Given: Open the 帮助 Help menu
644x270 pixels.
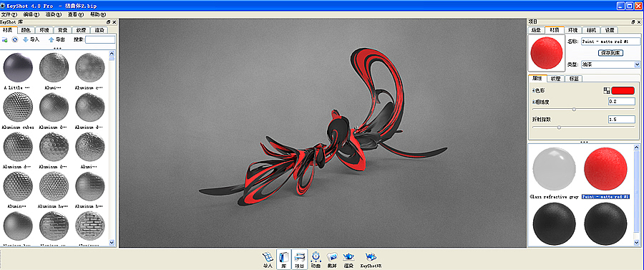Looking at the screenshot, I should [x=98, y=14].
